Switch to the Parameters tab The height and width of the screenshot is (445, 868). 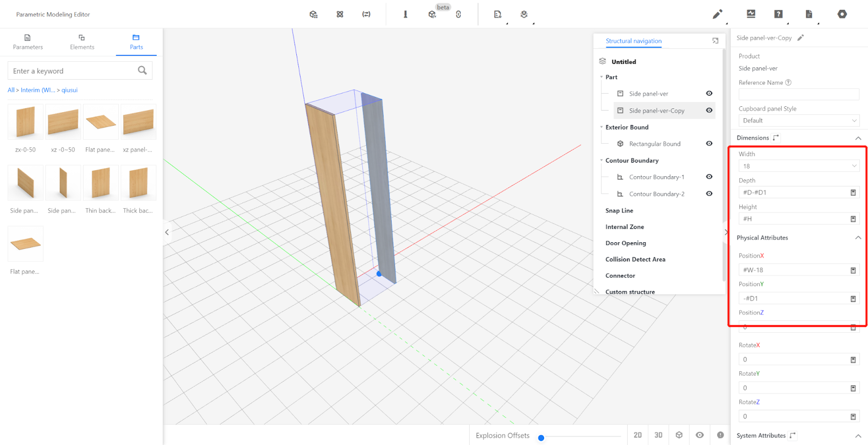(x=28, y=42)
